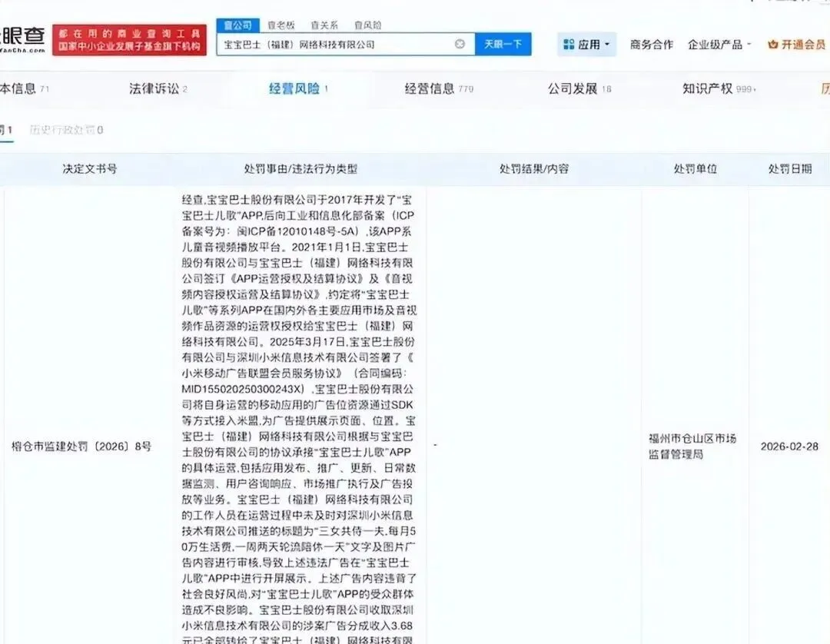Open the 应用 apps dropdown
Image resolution: width=830 pixels, height=644 pixels.
coord(586,45)
